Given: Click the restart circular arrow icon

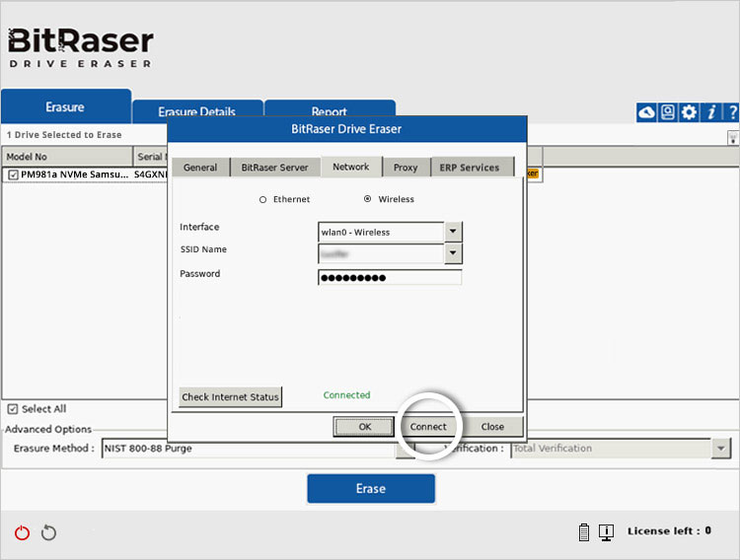Looking at the screenshot, I should (x=48, y=533).
